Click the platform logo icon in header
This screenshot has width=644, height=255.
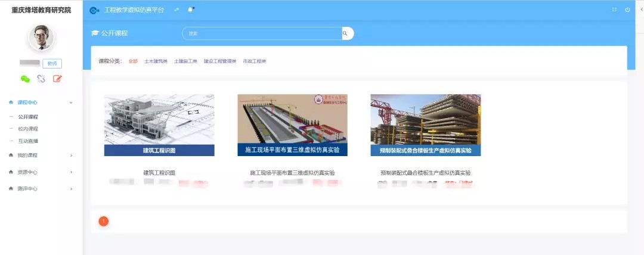pos(94,10)
